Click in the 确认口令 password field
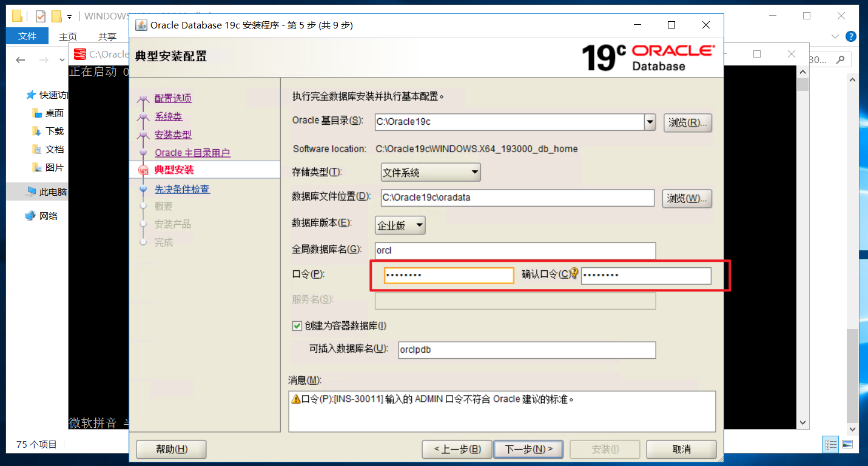The image size is (868, 466). tap(646, 276)
